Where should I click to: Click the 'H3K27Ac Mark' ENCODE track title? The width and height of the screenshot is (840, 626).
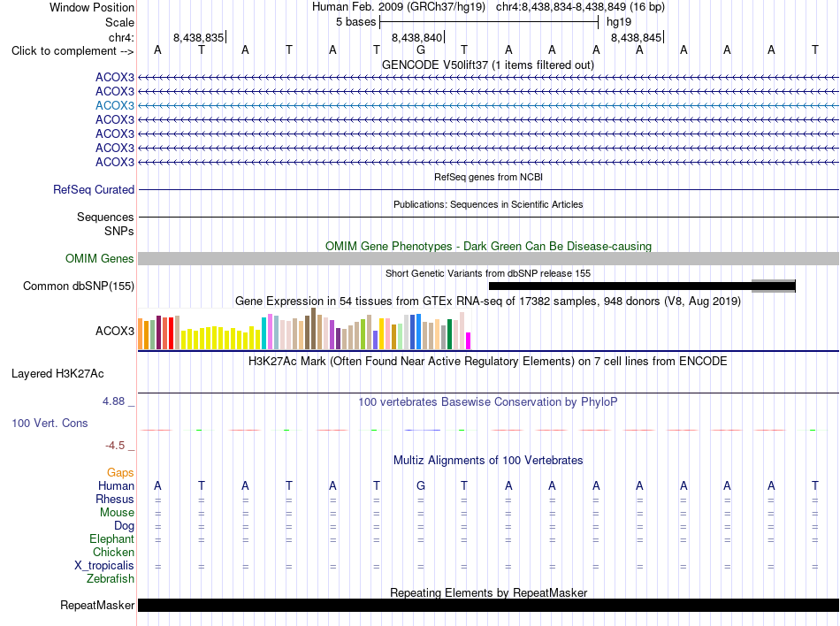488,361
